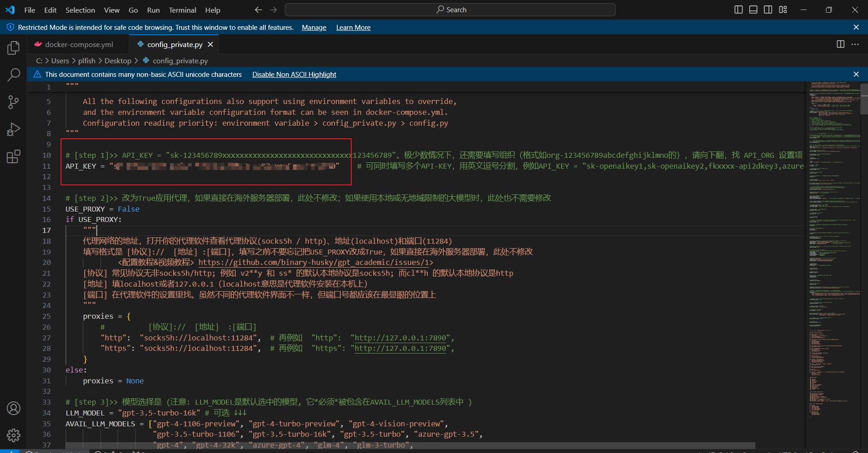Image resolution: width=868 pixels, height=453 pixels.
Task: Open the Customize Layout options
Action: [783, 10]
